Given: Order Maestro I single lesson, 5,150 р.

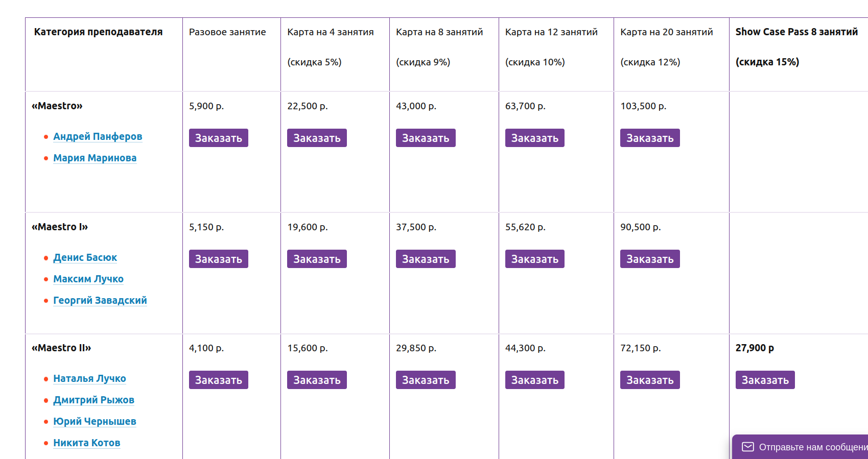Looking at the screenshot, I should [x=218, y=259].
